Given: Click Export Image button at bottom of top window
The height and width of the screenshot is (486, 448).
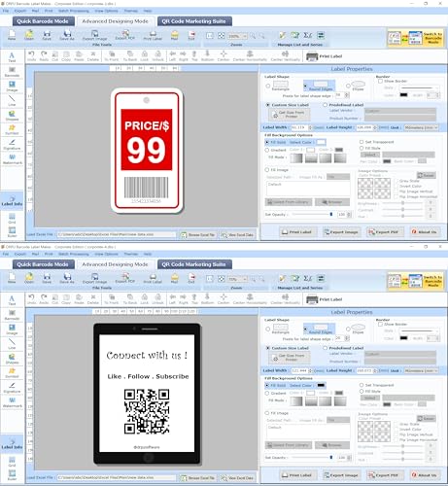Looking at the screenshot, I should pos(341,232).
